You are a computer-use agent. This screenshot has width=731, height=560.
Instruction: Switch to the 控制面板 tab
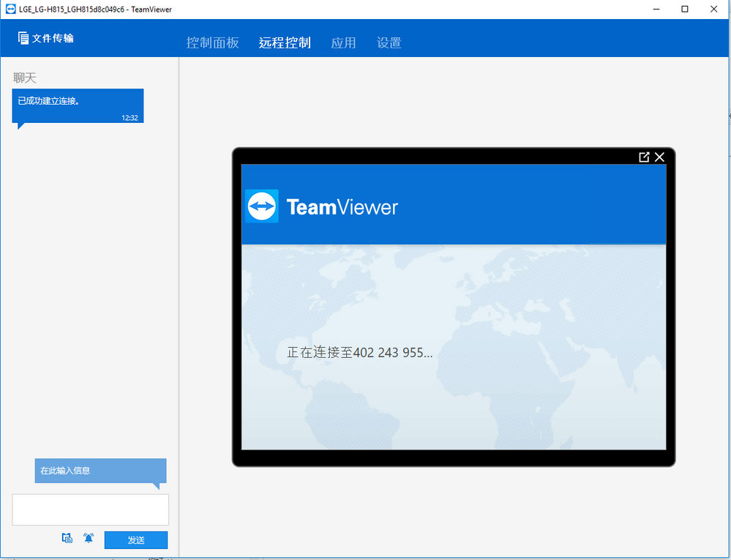tap(213, 43)
